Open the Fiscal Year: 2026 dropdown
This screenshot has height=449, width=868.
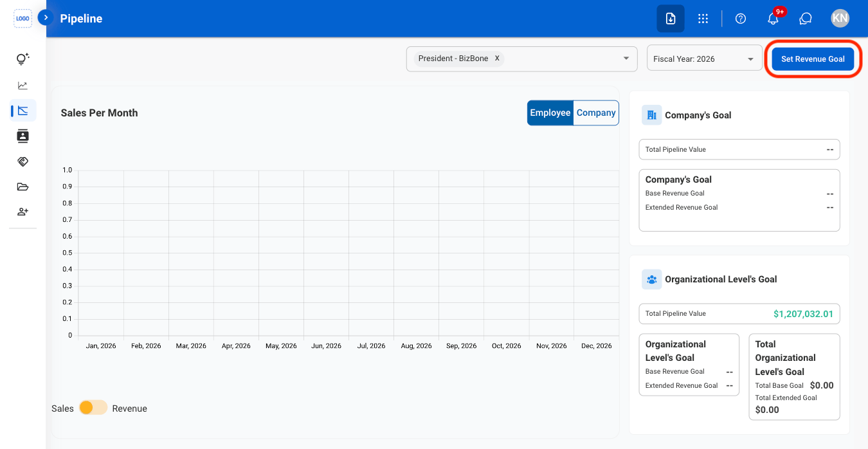tap(705, 59)
